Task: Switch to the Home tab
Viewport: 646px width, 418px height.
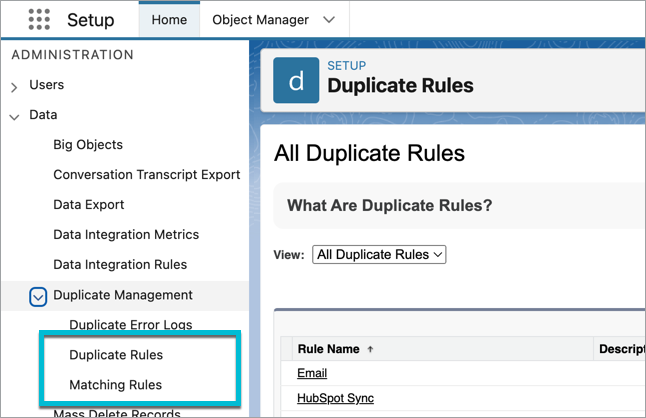Action: [x=169, y=19]
